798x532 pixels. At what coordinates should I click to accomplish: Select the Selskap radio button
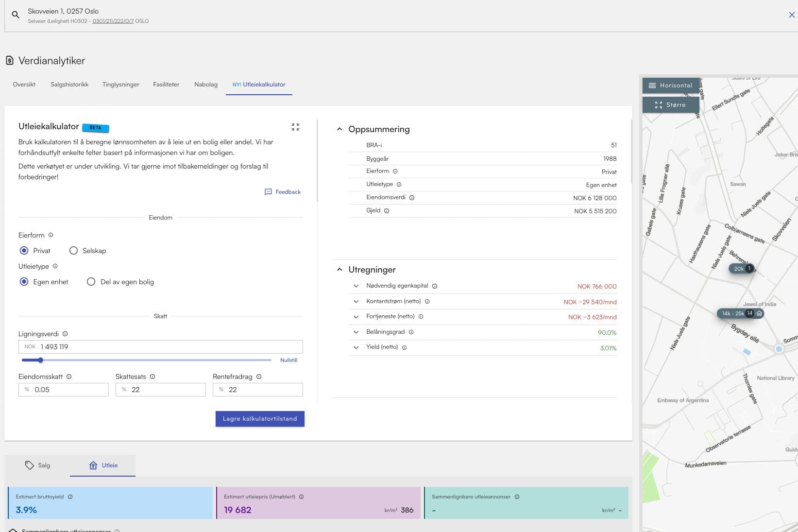point(74,251)
